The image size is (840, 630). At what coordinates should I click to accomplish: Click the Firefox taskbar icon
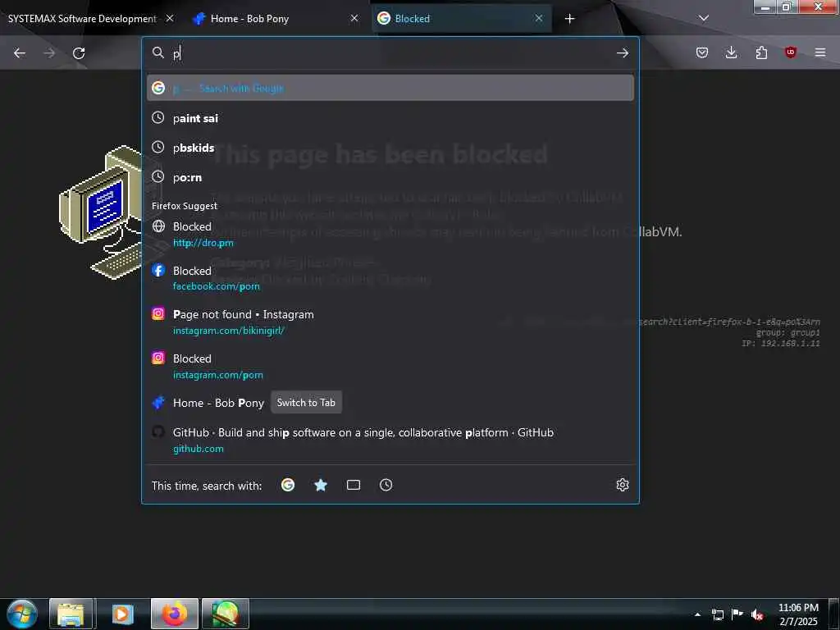(175, 614)
